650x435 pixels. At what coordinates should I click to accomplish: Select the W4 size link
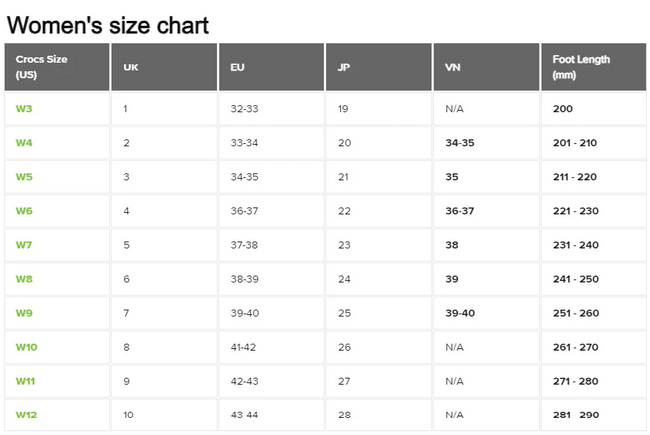coord(24,143)
